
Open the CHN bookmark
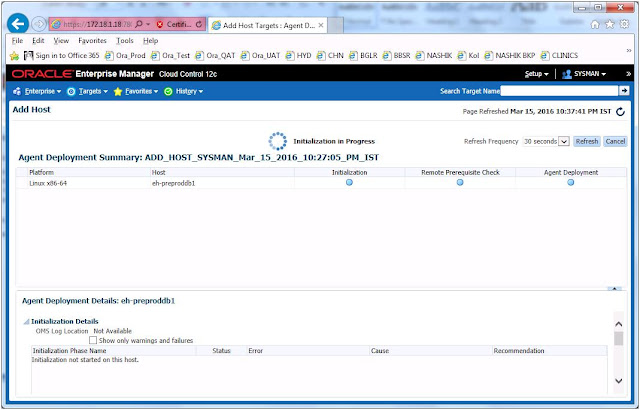point(330,56)
